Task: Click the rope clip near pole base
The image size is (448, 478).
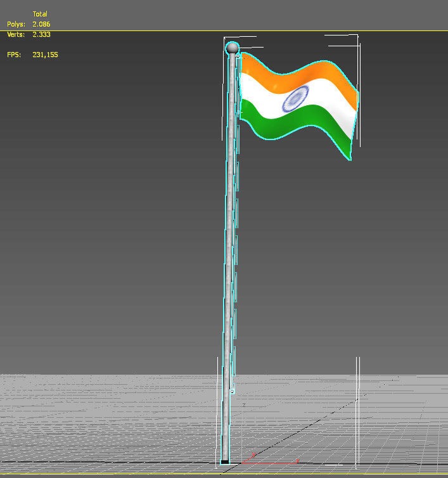Action: [x=232, y=391]
